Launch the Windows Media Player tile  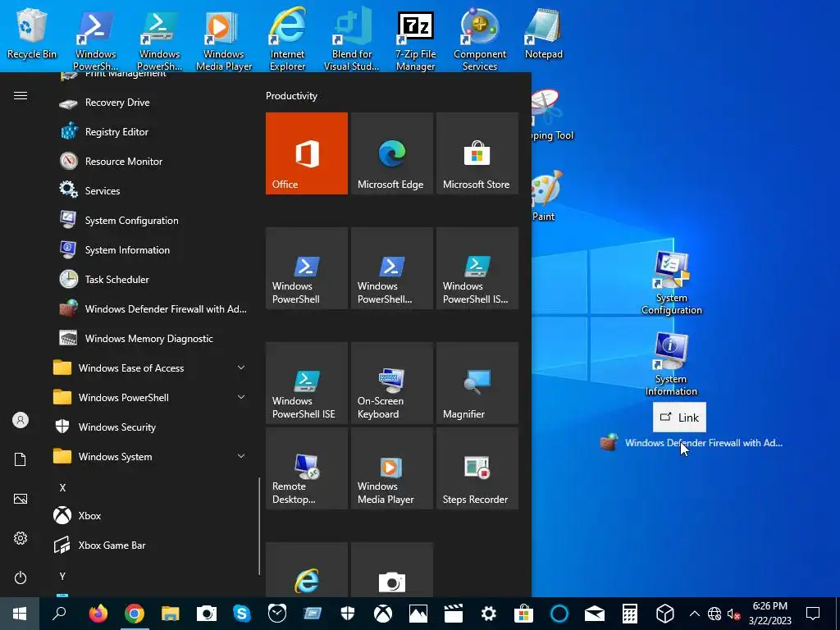391,468
